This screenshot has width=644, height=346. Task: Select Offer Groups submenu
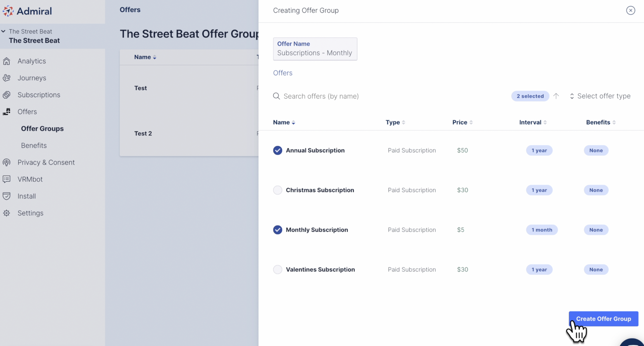point(42,128)
